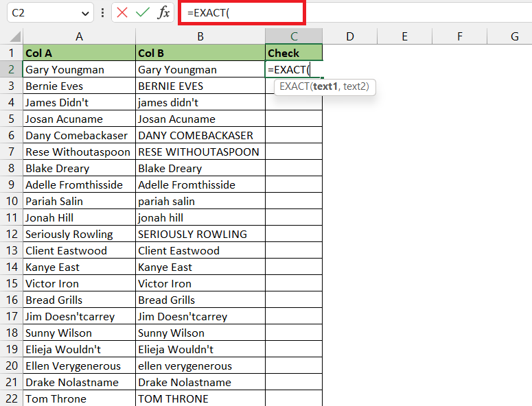Select cell Josan Acuname in column A
The width and height of the screenshot is (532, 406).
click(79, 119)
